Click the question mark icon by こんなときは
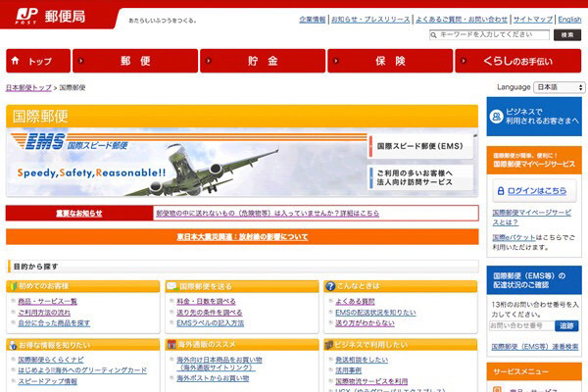The image size is (588, 392). pos(330,286)
